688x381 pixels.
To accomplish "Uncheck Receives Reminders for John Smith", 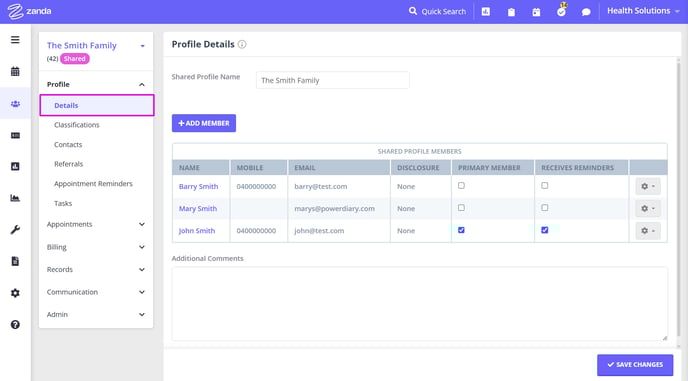I will point(545,230).
